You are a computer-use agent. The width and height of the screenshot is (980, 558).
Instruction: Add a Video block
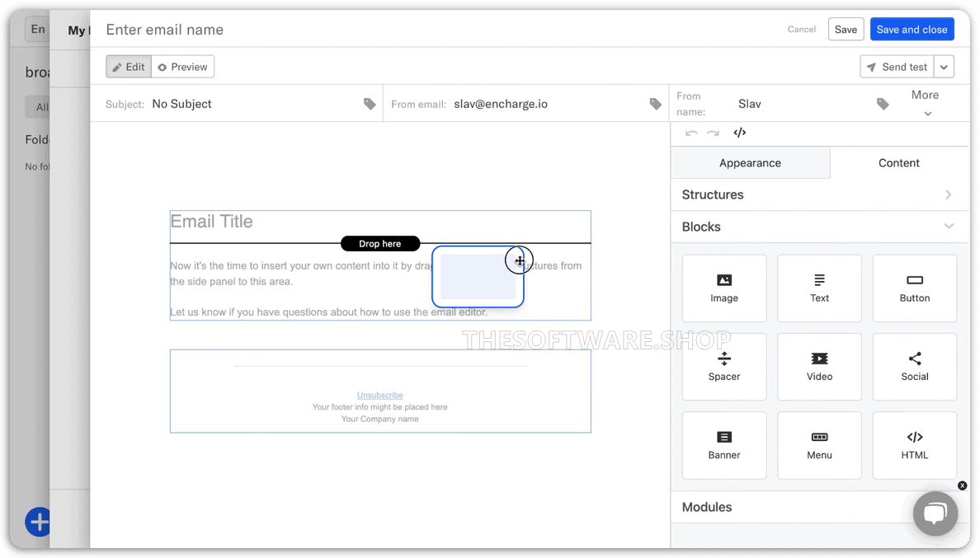(x=819, y=367)
